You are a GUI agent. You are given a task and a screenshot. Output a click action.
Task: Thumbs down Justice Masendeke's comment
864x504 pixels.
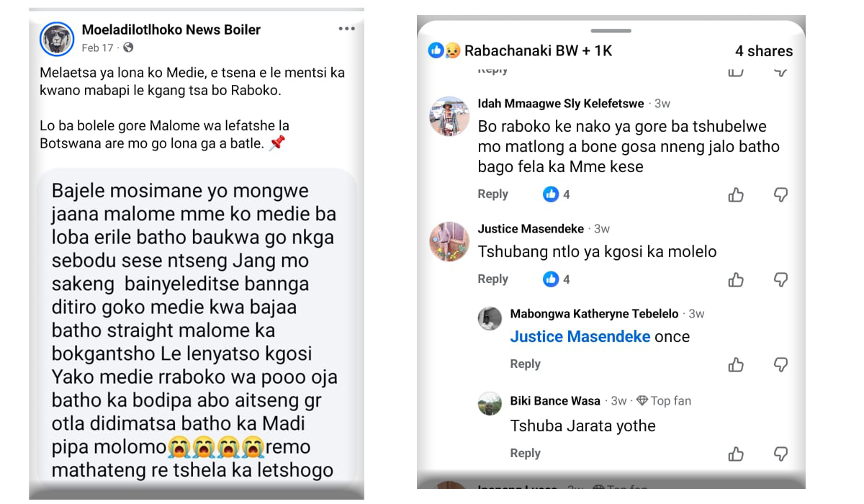pyautogui.click(x=780, y=279)
